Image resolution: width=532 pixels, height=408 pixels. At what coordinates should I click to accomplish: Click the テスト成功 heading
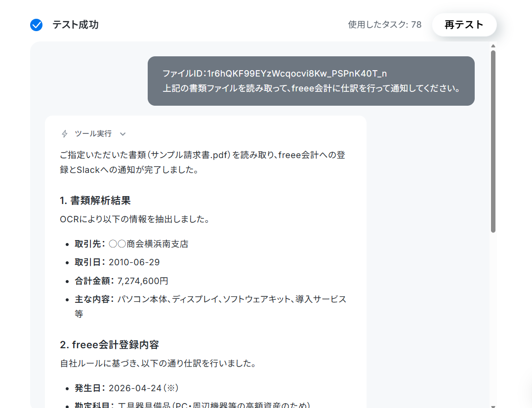click(75, 25)
